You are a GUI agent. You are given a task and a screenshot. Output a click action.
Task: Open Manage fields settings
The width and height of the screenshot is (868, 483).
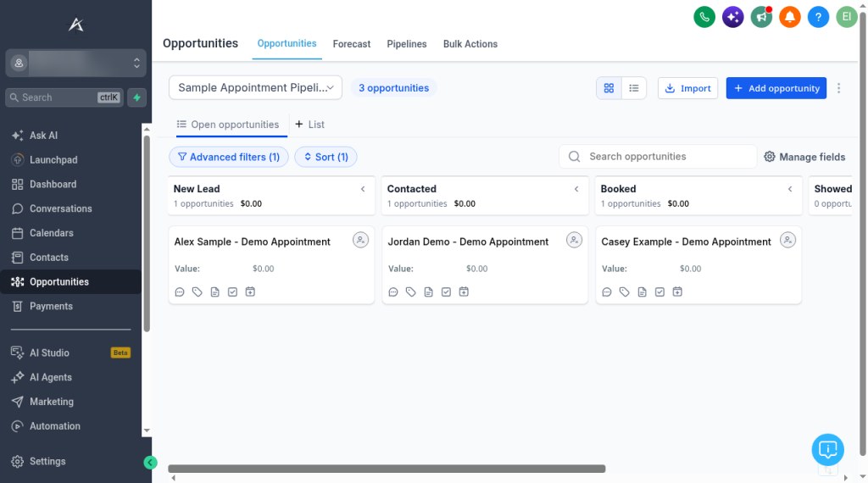click(x=805, y=157)
